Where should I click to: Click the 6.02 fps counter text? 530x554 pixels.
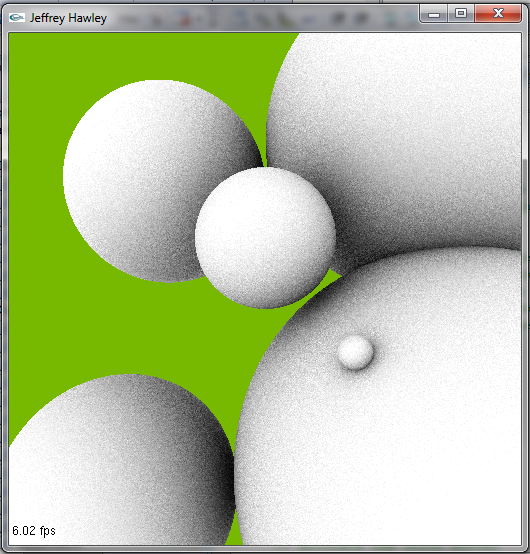34,531
